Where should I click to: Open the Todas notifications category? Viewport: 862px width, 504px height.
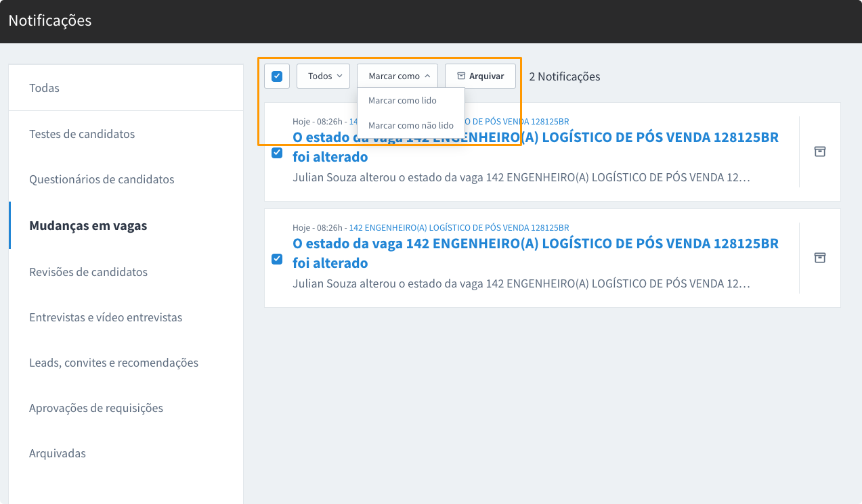click(45, 88)
